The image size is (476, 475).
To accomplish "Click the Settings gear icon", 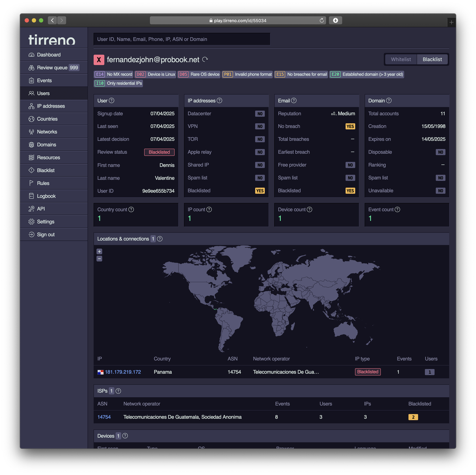I will (x=31, y=221).
